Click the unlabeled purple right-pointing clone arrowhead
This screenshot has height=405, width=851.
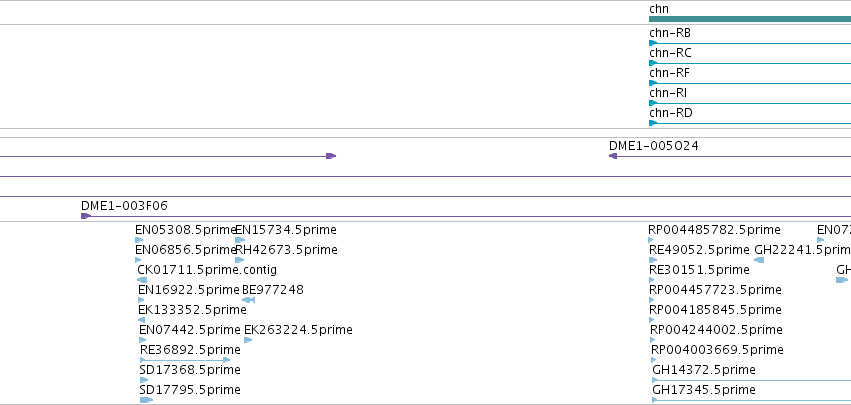pyautogui.click(x=331, y=156)
